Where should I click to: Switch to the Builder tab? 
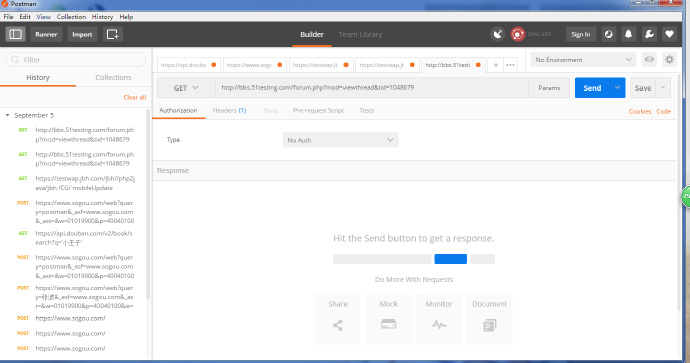coord(312,34)
